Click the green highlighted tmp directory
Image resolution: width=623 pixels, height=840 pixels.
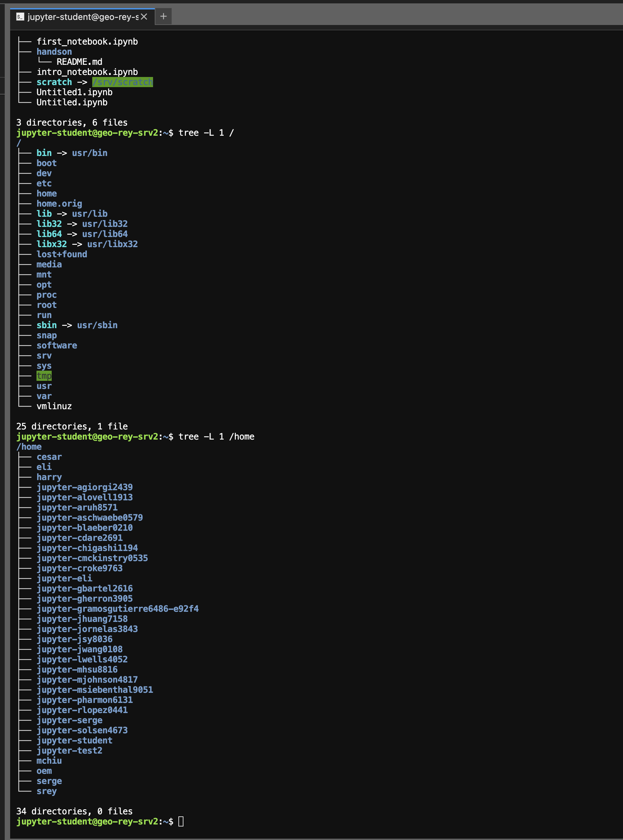coord(44,376)
